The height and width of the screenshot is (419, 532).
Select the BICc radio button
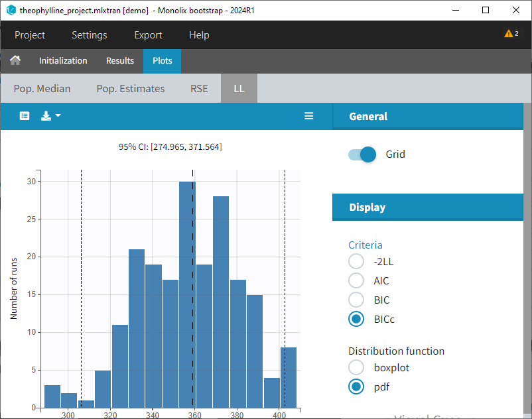pyautogui.click(x=356, y=320)
